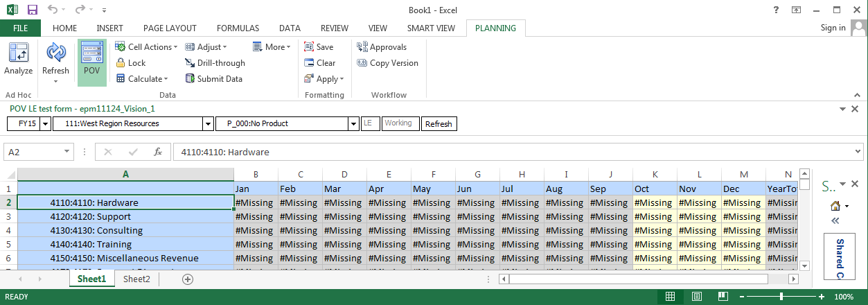Open Excel Help question mark
Screen dimensions: 868x305
coord(776,10)
